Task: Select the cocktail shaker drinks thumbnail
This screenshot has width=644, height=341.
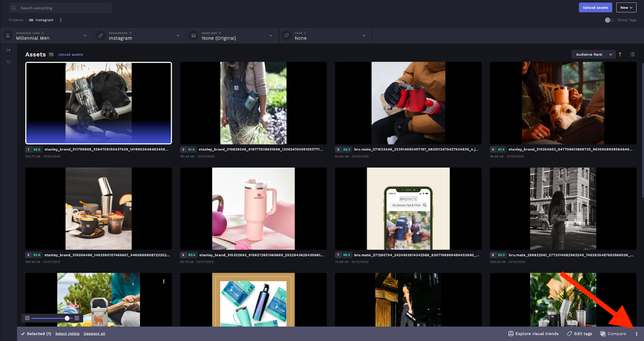Action: coord(99,209)
